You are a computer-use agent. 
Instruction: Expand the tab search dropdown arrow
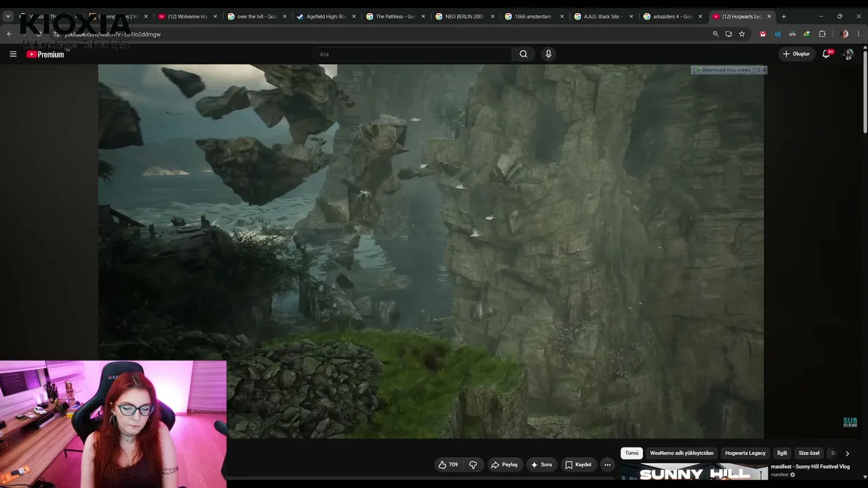coord(8,16)
